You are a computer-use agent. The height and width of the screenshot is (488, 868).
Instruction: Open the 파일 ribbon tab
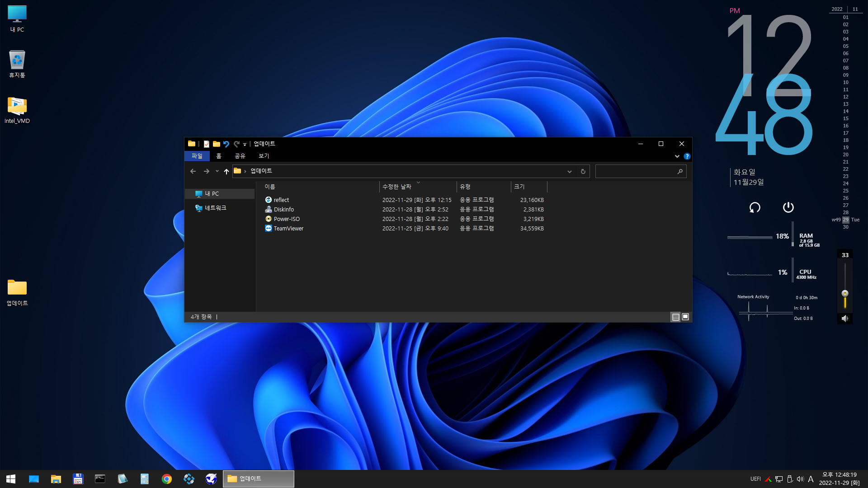(x=197, y=156)
